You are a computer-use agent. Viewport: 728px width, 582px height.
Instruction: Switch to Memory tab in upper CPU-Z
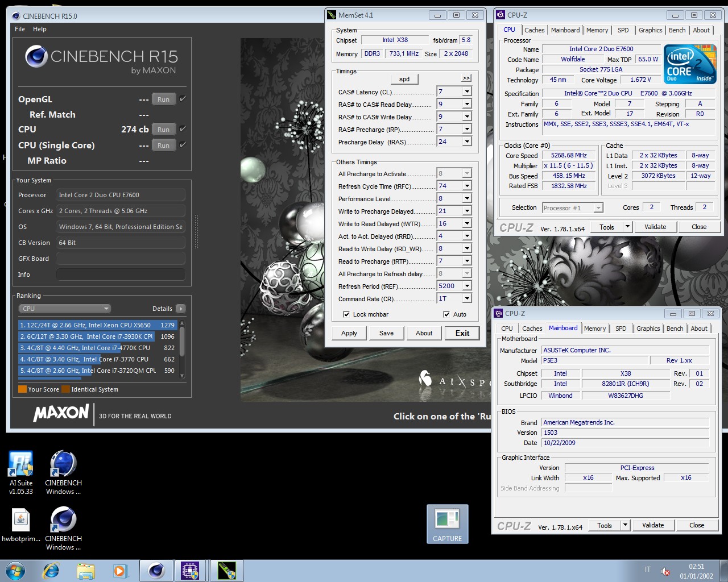597,30
